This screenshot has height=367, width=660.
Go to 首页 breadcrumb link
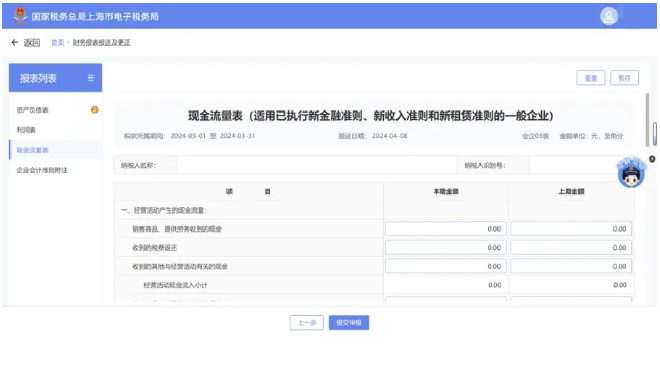[58, 43]
